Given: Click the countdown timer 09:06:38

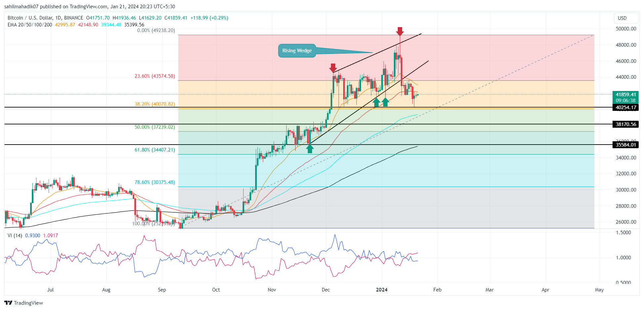Looking at the screenshot, I should pos(625,101).
